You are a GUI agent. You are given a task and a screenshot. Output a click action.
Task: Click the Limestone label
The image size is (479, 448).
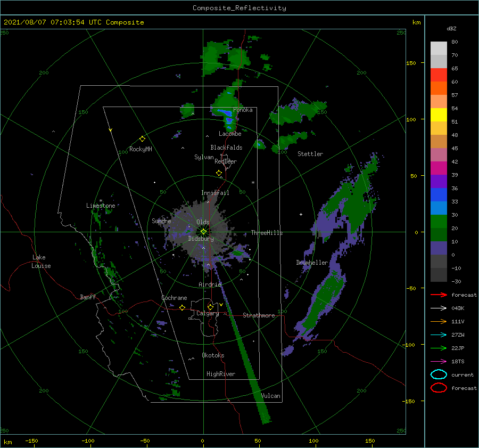[101, 206]
